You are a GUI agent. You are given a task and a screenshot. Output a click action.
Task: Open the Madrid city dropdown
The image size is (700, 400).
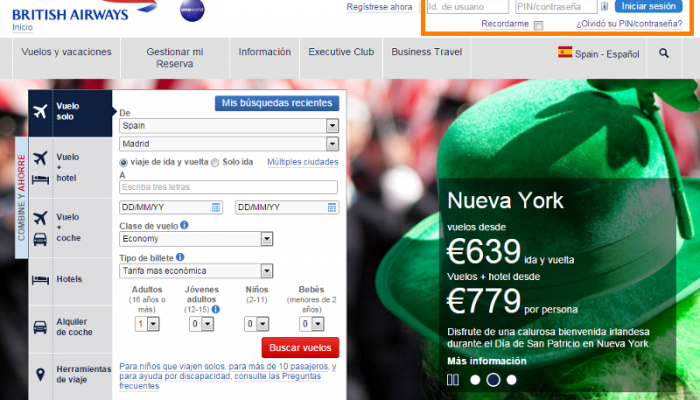[x=229, y=144]
